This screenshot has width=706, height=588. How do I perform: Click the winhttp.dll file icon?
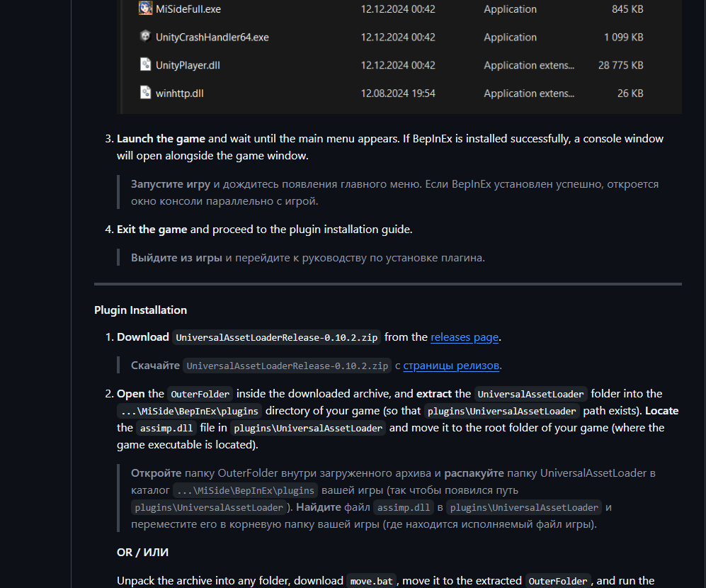pyautogui.click(x=145, y=93)
